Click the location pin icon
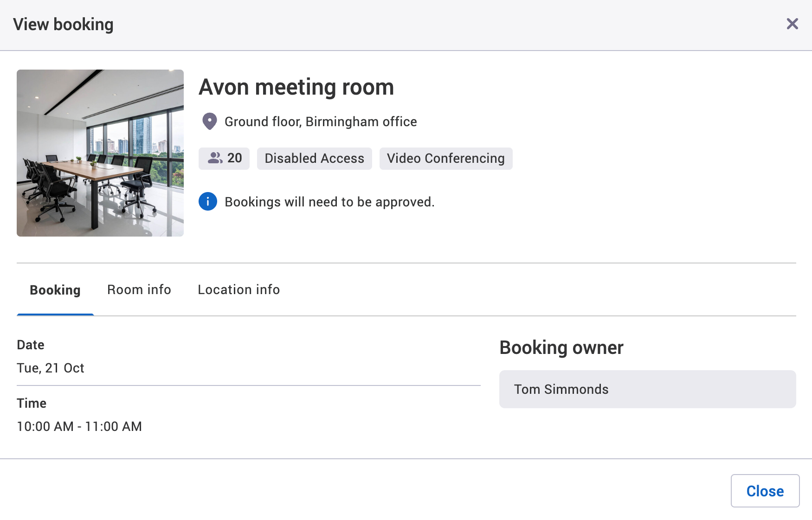The image size is (812, 520). click(x=210, y=121)
